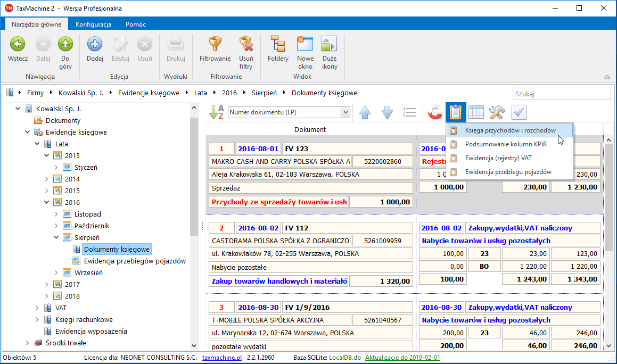This screenshot has width=617, height=364.
Task: Select Ewidencja przebiegów pojazdów tree item
Action: tap(135, 261)
